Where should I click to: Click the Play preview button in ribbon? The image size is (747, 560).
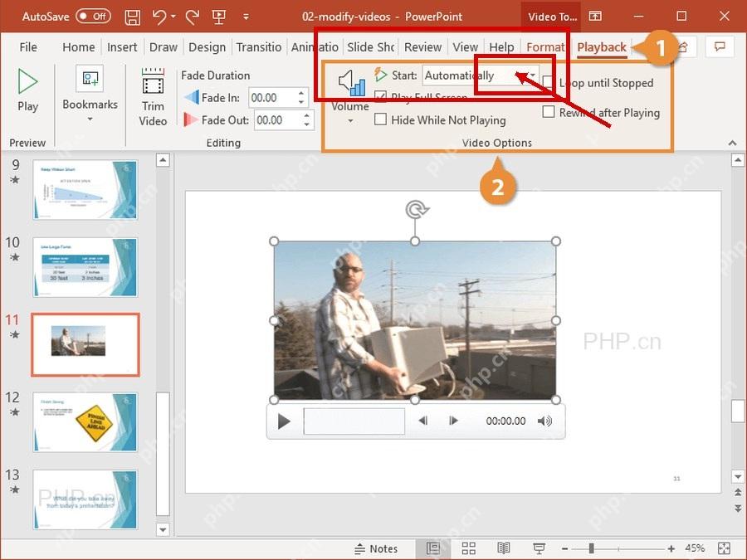pyautogui.click(x=27, y=90)
